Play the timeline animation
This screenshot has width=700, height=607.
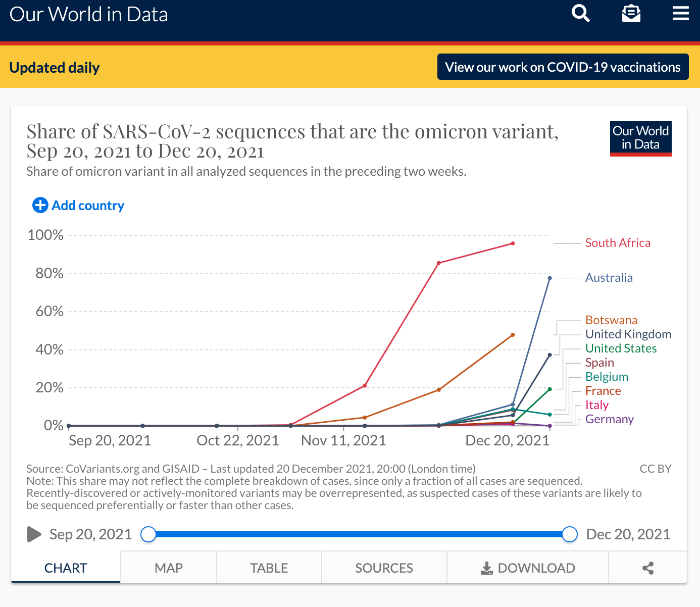[x=34, y=534]
